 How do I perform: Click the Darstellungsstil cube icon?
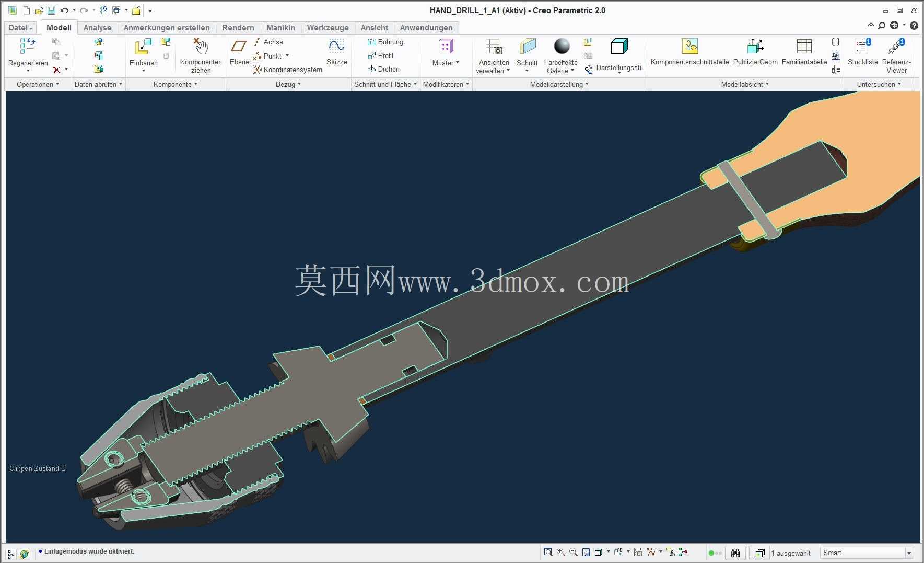619,46
